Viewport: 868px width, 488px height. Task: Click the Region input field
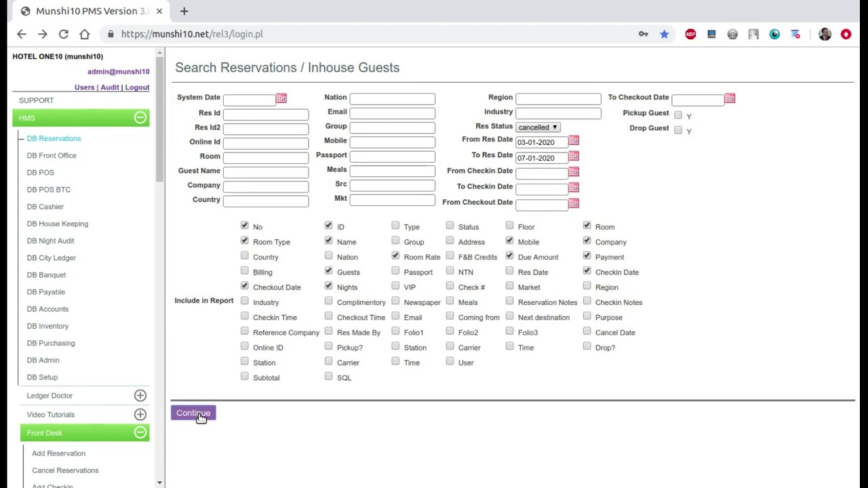pos(558,99)
